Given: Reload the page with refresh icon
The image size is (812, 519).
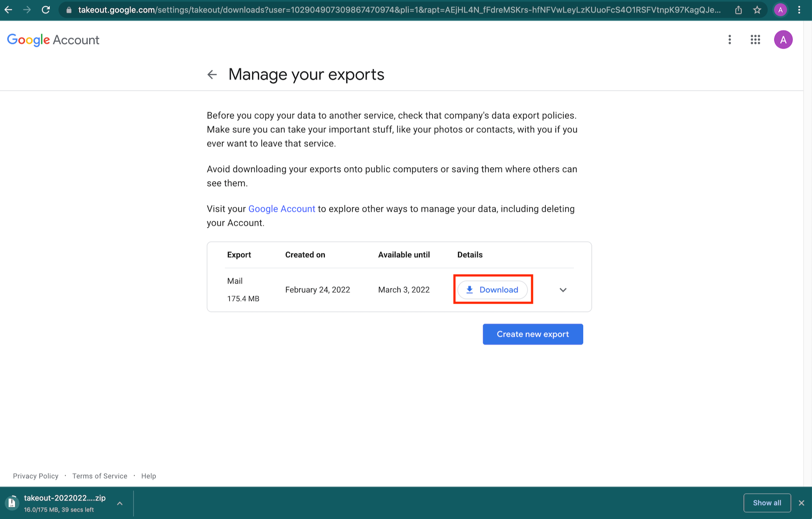Looking at the screenshot, I should coord(46,10).
